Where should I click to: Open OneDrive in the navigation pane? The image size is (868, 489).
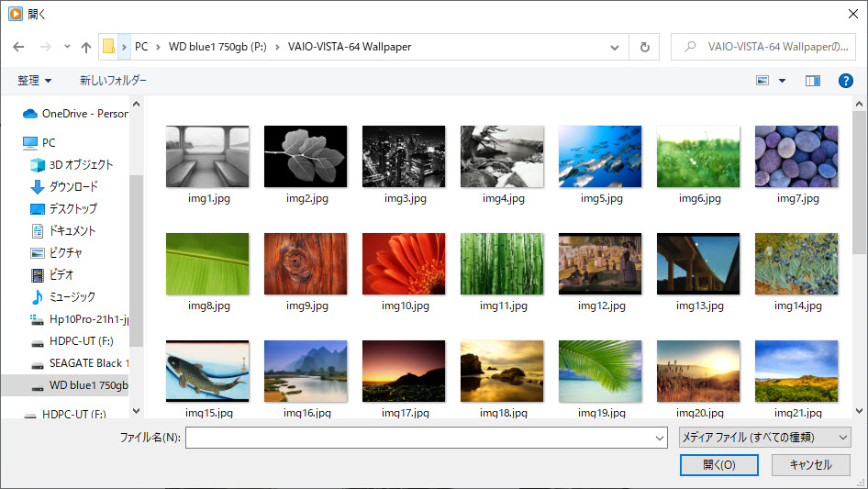coord(83,114)
